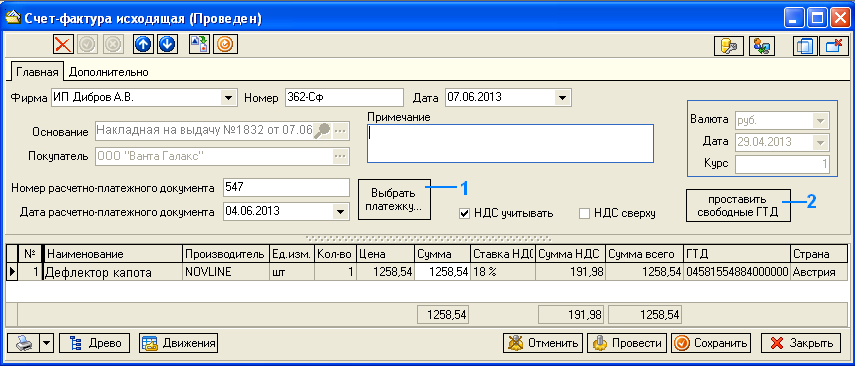
Task: Minimize the Счет-фактура исходящая window
Action: pos(795,19)
